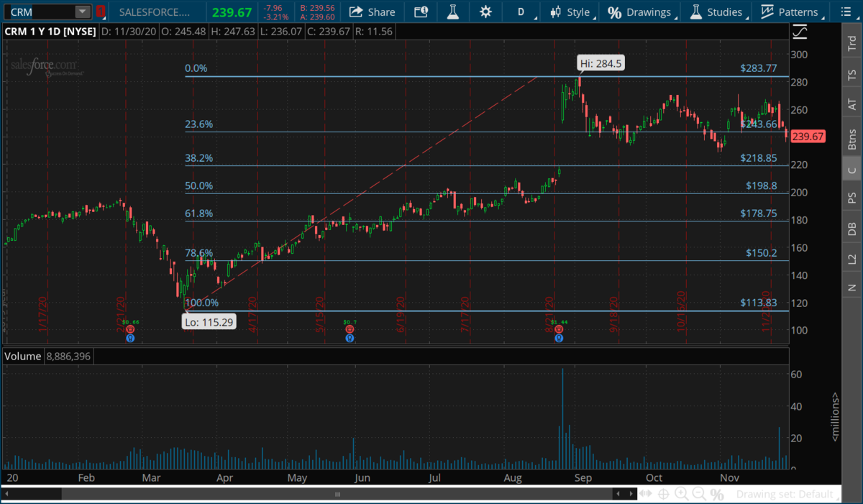
Task: Open the TS sidebar tab
Action: pyautogui.click(x=852, y=74)
